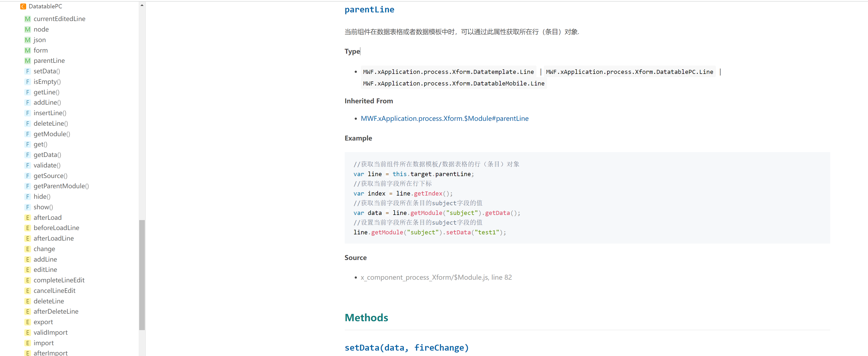This screenshot has height=356, width=868.
Task: Click the E icon beside validImport
Action: 28,333
